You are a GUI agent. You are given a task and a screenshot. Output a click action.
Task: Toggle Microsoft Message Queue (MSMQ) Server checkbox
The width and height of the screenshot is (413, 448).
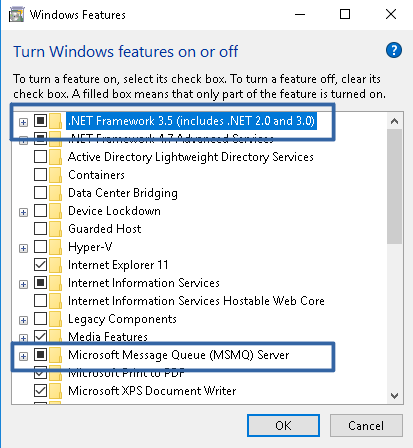[x=40, y=354]
